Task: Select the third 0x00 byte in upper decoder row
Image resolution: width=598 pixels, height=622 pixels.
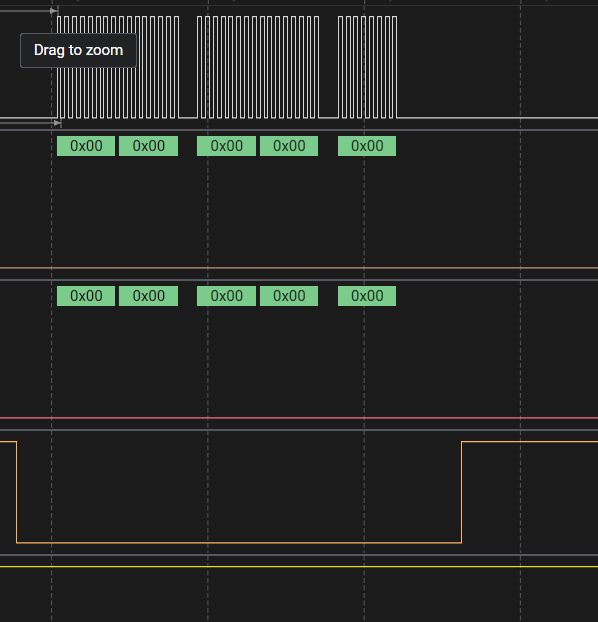Action: [x=226, y=146]
